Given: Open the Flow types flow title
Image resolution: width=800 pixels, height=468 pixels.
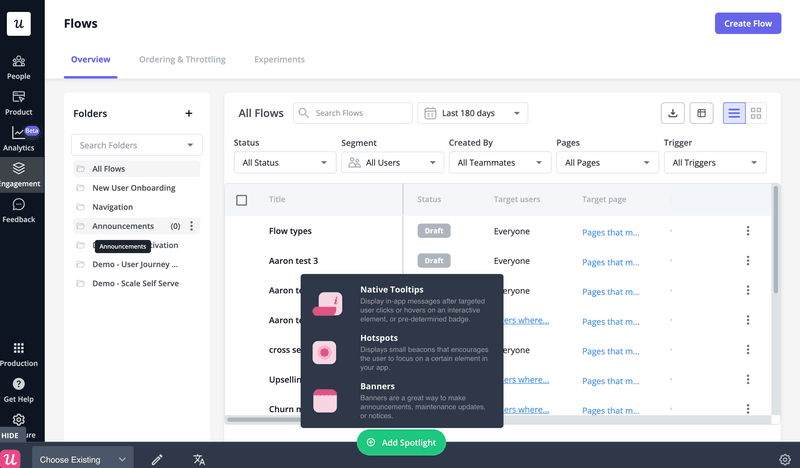Looking at the screenshot, I should pyautogui.click(x=290, y=231).
